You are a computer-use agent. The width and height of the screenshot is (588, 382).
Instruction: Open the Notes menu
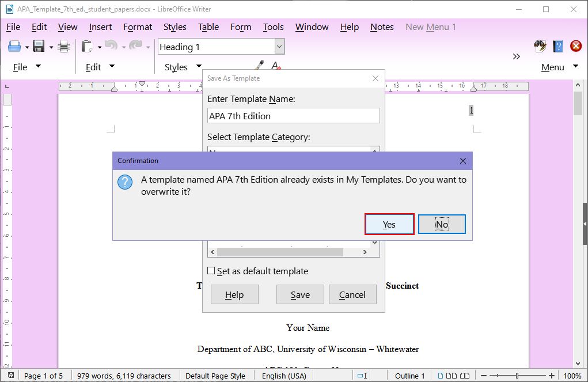click(382, 27)
